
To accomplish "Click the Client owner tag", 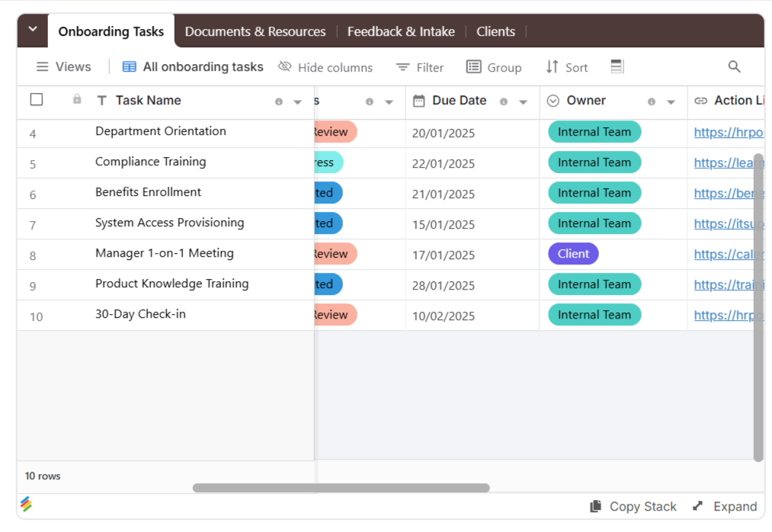I will [573, 254].
